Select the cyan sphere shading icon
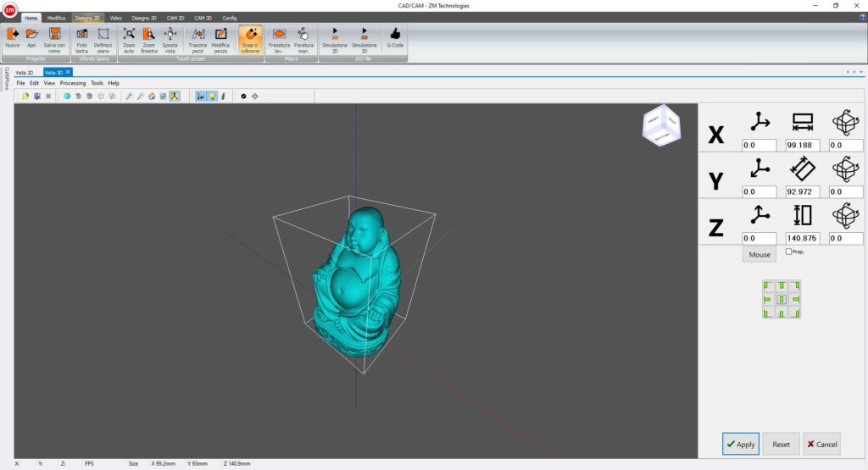 (67, 97)
